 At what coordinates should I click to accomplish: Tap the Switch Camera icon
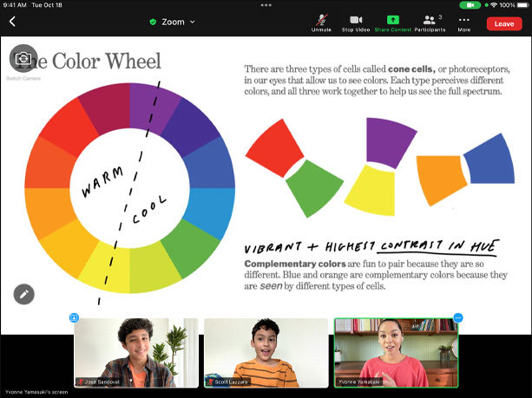pos(23,59)
